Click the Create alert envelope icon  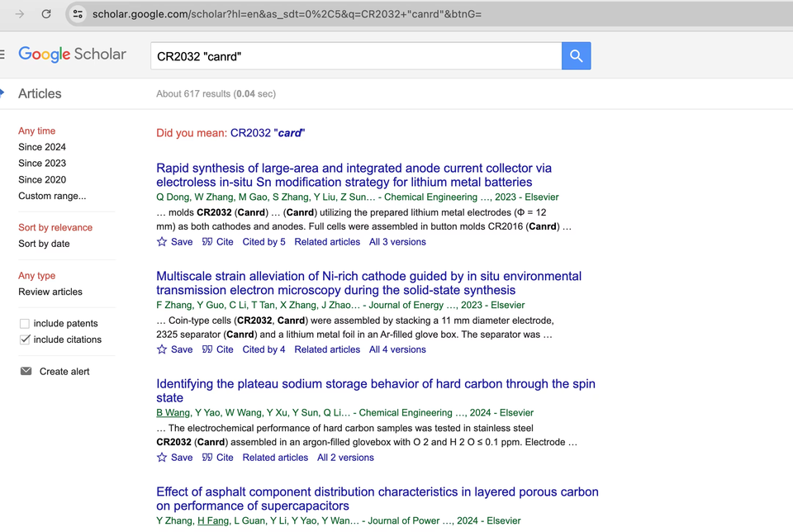pyautogui.click(x=26, y=371)
